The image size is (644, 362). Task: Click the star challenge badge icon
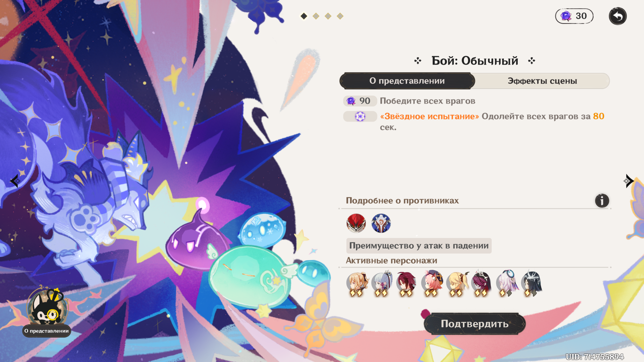360,116
